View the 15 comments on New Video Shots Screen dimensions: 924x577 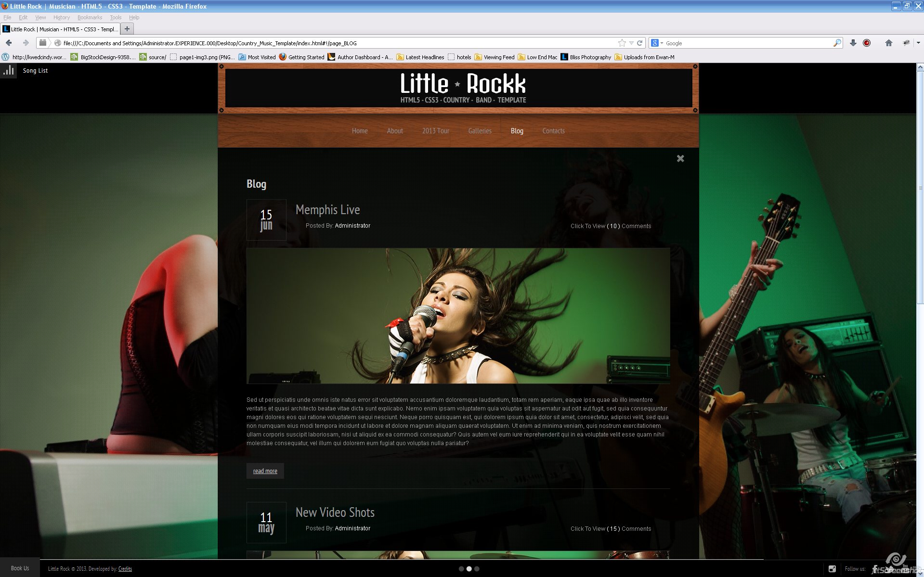click(x=611, y=529)
